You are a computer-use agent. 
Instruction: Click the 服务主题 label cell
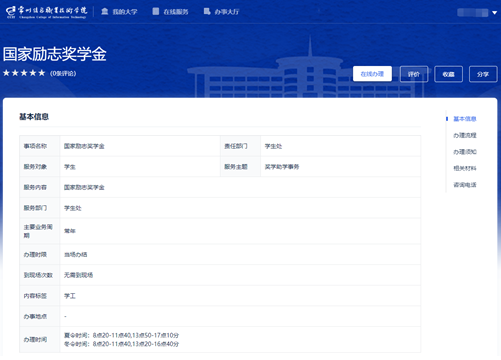click(x=240, y=167)
